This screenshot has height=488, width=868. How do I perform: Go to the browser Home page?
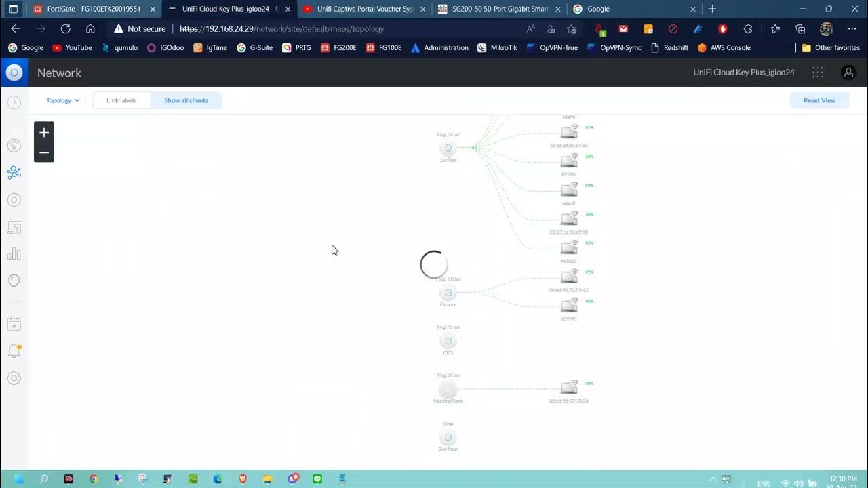tap(90, 29)
